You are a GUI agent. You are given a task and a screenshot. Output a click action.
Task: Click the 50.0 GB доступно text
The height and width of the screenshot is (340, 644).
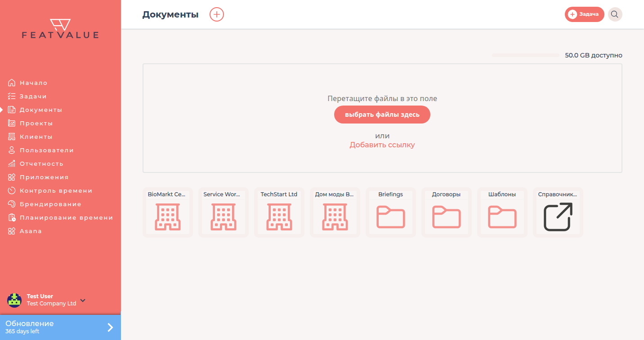(594, 55)
